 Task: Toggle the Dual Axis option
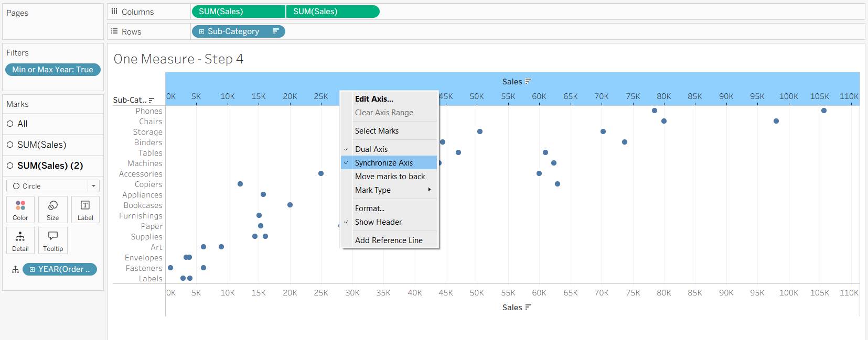coord(371,149)
